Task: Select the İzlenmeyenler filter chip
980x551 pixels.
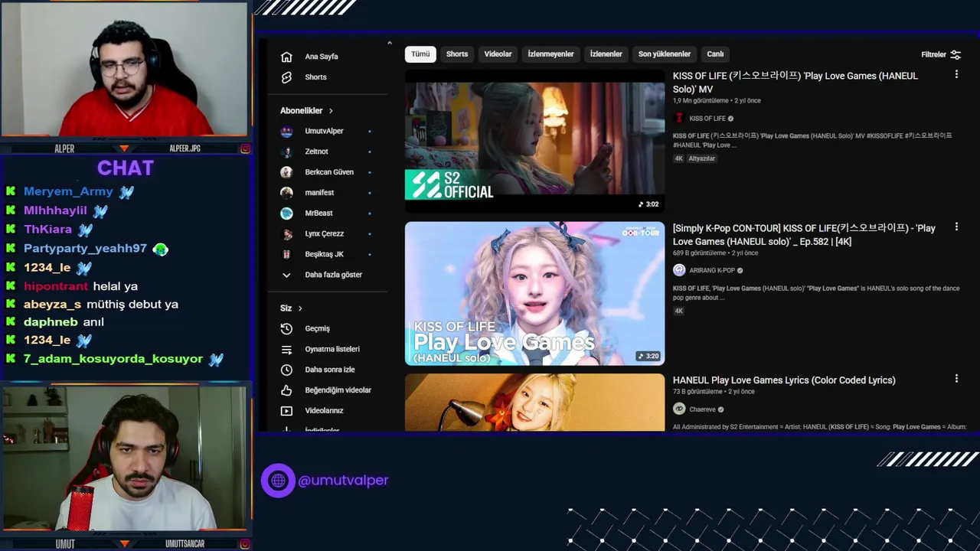Action: click(550, 54)
